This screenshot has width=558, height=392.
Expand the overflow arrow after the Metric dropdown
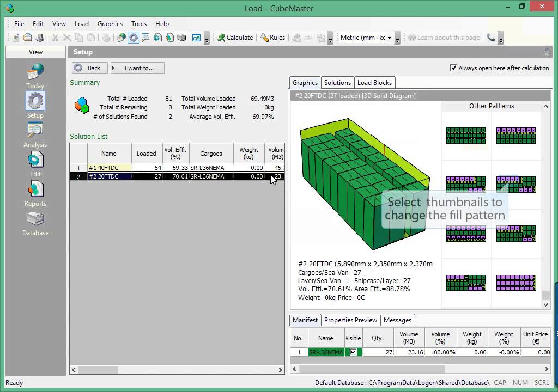(397, 39)
